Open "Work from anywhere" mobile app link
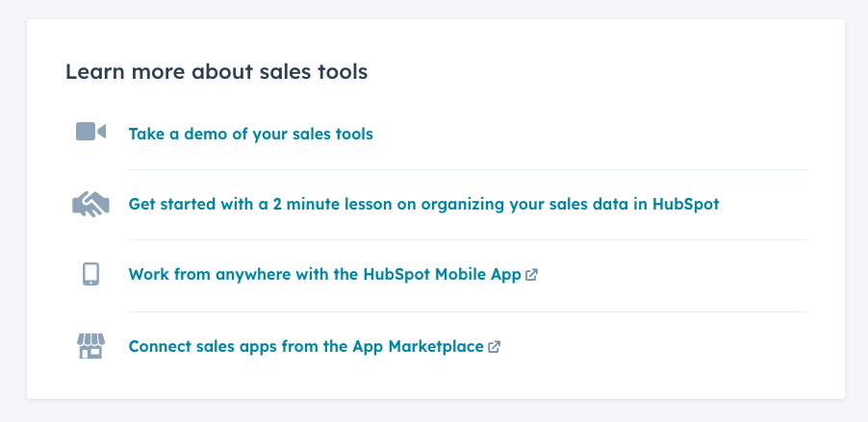Image resolution: width=868 pixels, height=422 pixels. click(324, 274)
